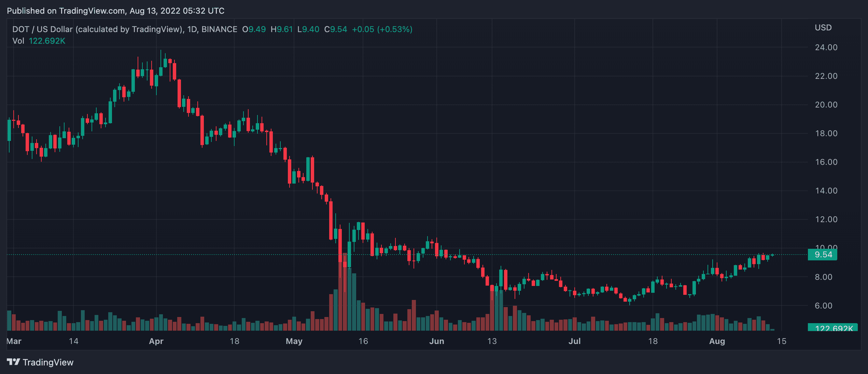The image size is (868, 374).
Task: Click the TradingView brand name text
Action: coord(48,362)
